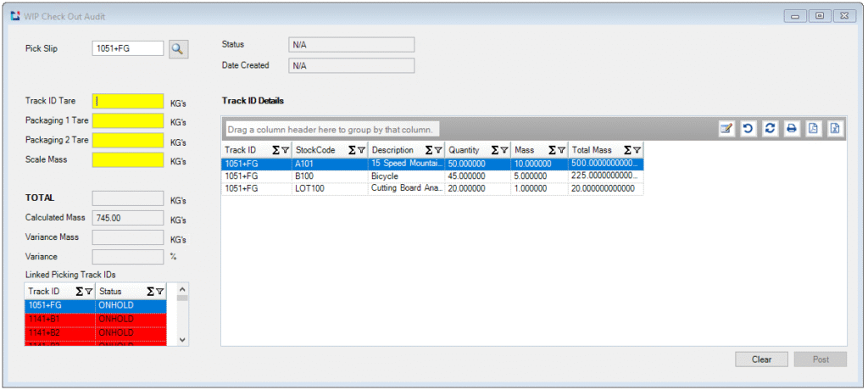Screen dimensions: 868x390
Task: Click the Packaging 2 Tare yellow field
Action: pos(128,140)
